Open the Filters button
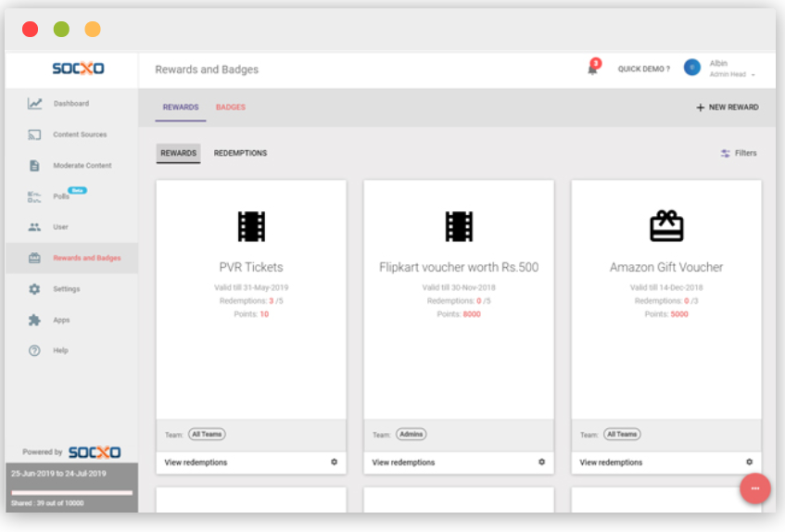The height and width of the screenshot is (532, 785). click(739, 154)
